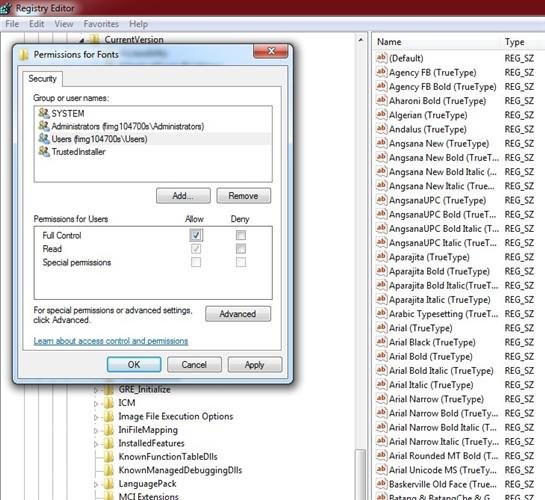Click the Special permissions Deny checkbox

coord(241,262)
